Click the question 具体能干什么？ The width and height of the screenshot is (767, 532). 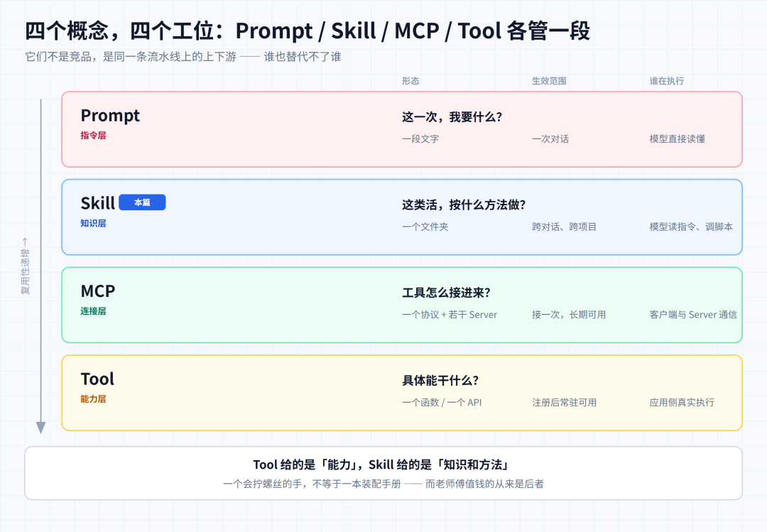point(440,380)
